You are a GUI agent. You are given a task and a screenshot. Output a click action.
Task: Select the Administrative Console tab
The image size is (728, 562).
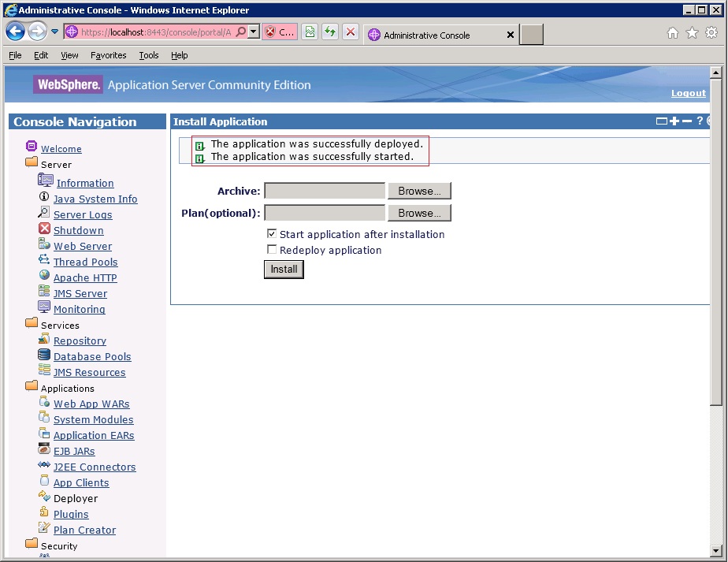tap(440, 35)
